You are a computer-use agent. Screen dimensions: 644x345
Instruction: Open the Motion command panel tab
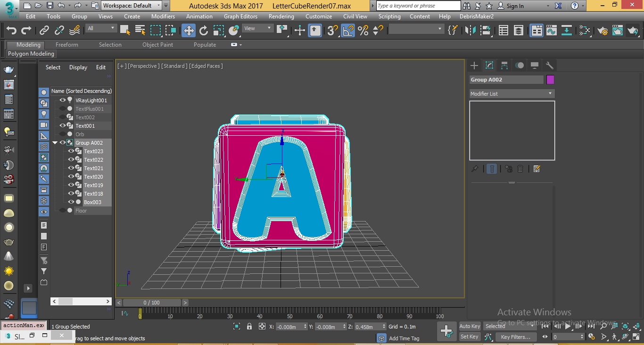[520, 66]
